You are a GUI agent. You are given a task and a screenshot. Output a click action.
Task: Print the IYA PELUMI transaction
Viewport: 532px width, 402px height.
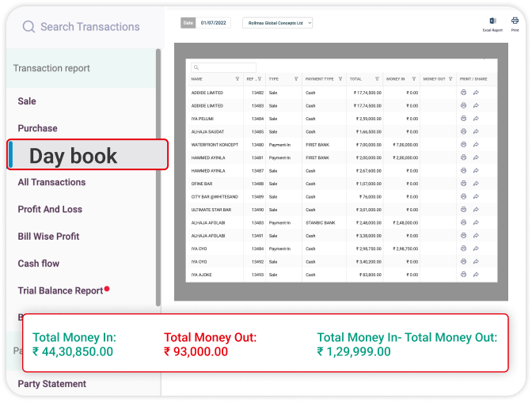[463, 119]
